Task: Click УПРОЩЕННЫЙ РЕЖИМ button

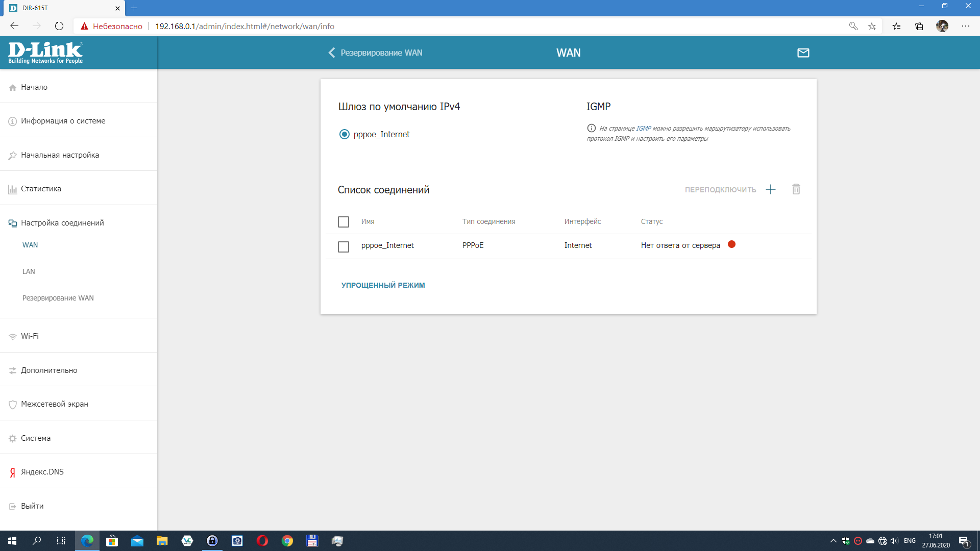Action: click(x=383, y=285)
